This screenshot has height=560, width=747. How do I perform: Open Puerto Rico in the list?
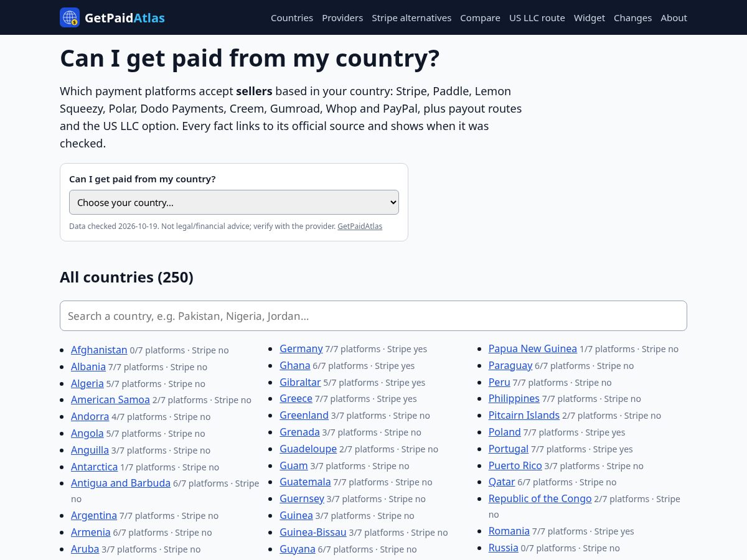click(x=515, y=465)
